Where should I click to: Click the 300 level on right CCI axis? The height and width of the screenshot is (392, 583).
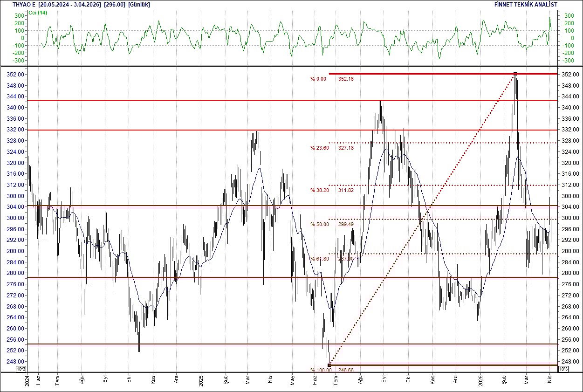pyautogui.click(x=569, y=16)
